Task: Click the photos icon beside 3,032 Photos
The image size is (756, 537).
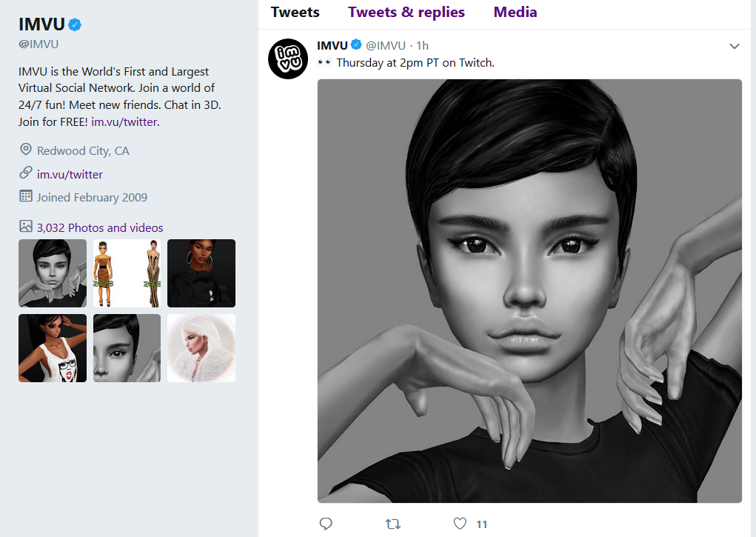Action: [26, 226]
